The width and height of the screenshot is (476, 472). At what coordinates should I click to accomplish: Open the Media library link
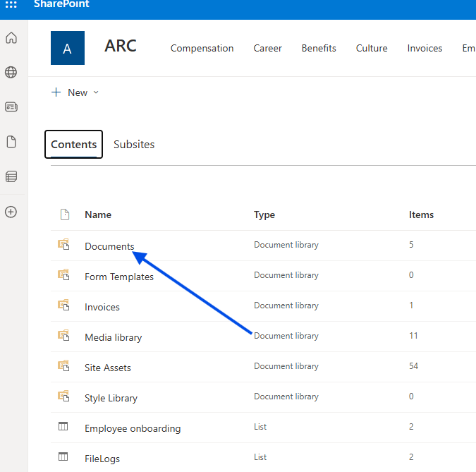pos(113,337)
